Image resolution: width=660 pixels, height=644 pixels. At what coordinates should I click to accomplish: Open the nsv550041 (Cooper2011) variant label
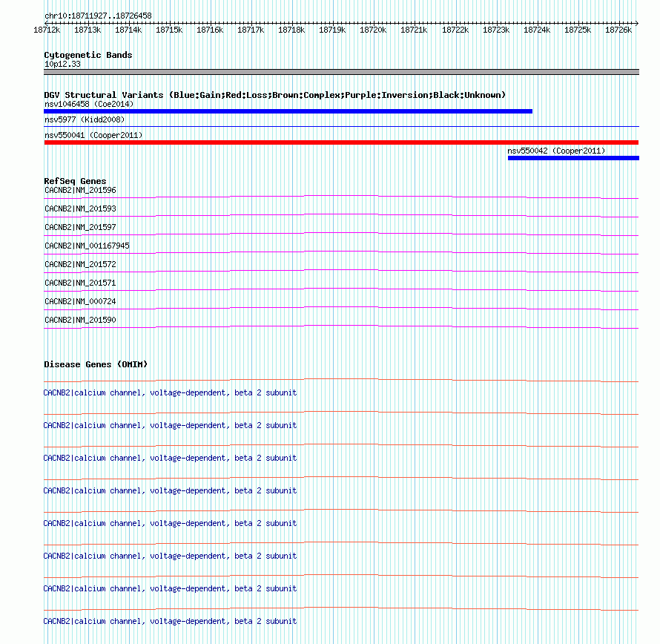click(93, 135)
